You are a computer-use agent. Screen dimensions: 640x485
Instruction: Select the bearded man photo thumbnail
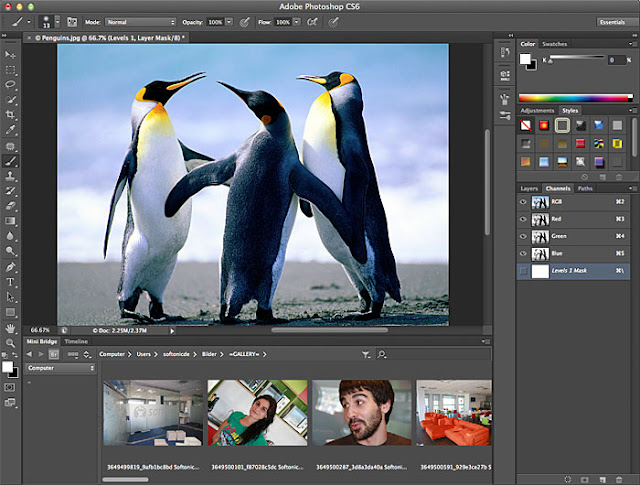point(361,412)
